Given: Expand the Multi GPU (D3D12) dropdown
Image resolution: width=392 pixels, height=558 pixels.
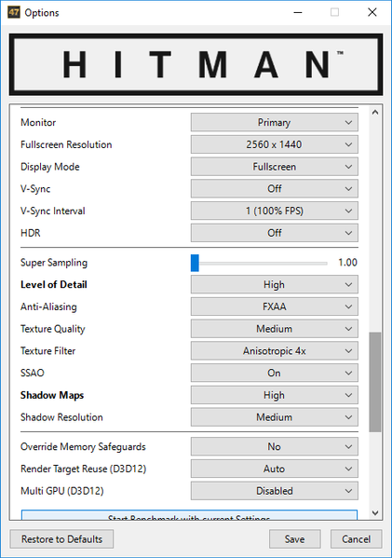Looking at the screenshot, I should [x=275, y=491].
